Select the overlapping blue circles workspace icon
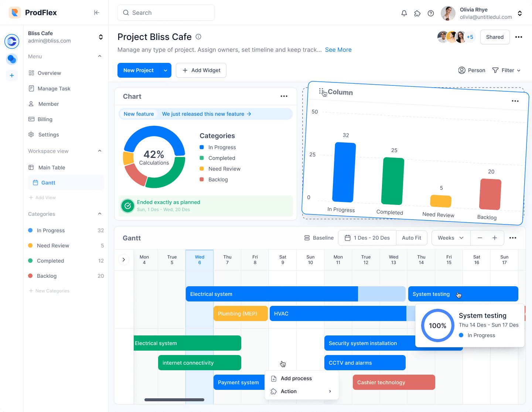This screenshot has width=532, height=412. pyautogui.click(x=12, y=59)
